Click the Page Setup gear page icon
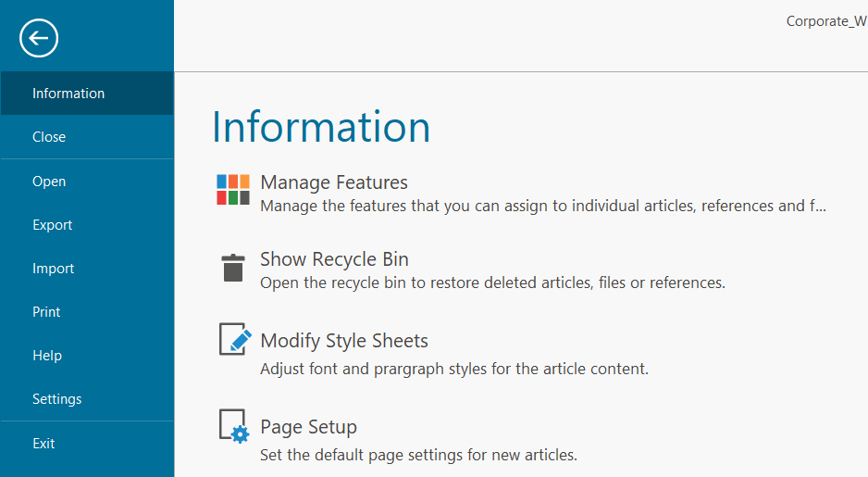The height and width of the screenshot is (477, 868). (x=234, y=425)
